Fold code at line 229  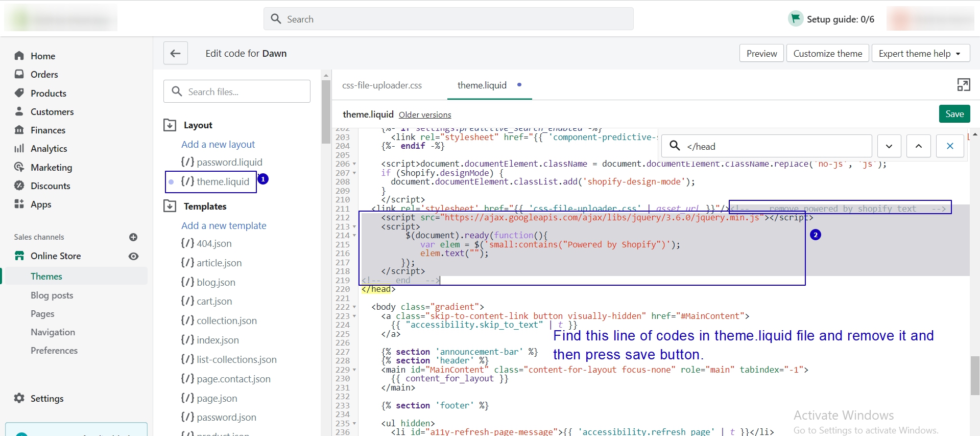coord(354,370)
